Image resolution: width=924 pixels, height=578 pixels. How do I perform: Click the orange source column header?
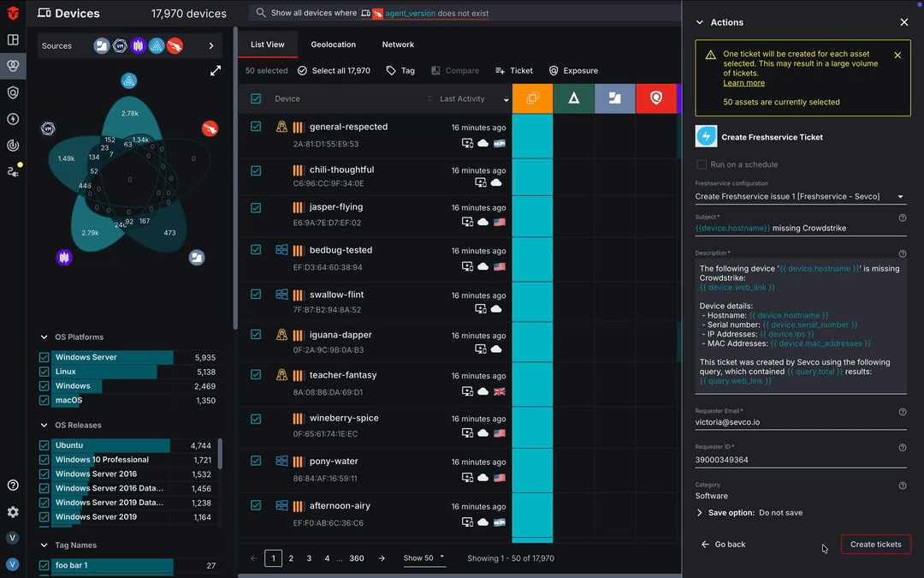pos(532,98)
